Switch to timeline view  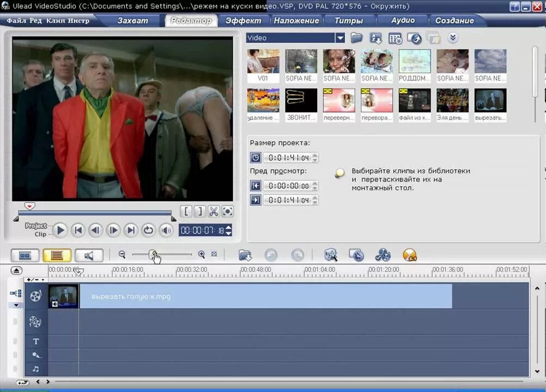57,256
